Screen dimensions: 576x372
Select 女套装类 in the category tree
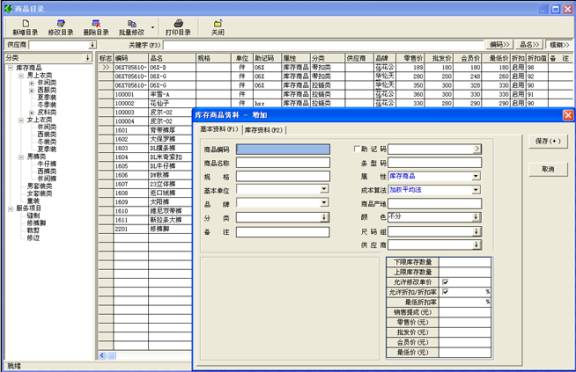(x=39, y=194)
